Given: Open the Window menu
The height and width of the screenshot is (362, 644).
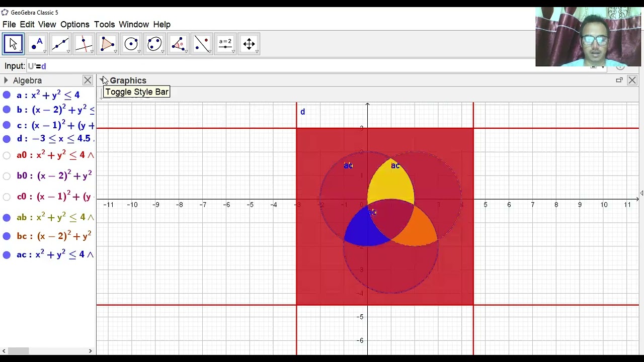Looking at the screenshot, I should coord(134,24).
